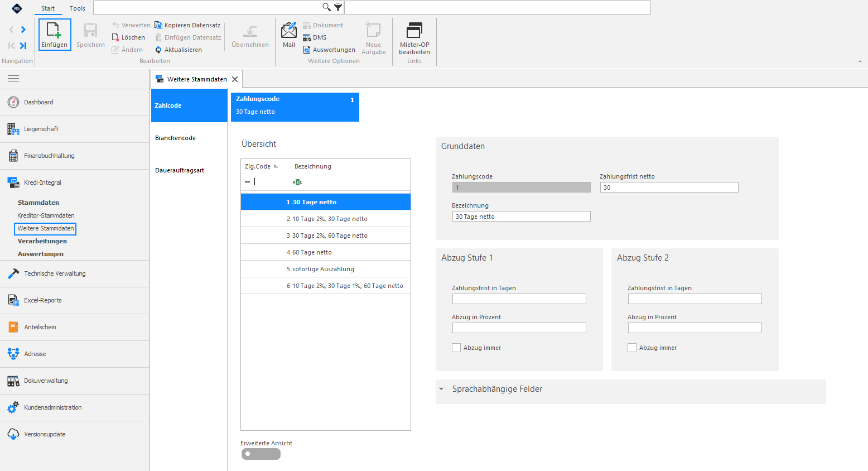Jump to last record arrow
The image size is (868, 471).
pyautogui.click(x=23, y=46)
